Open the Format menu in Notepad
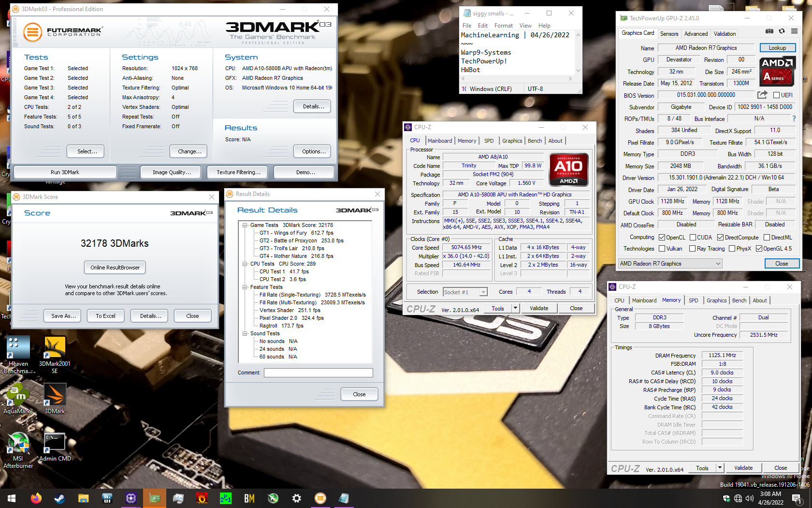The image size is (812, 508). 504,26
